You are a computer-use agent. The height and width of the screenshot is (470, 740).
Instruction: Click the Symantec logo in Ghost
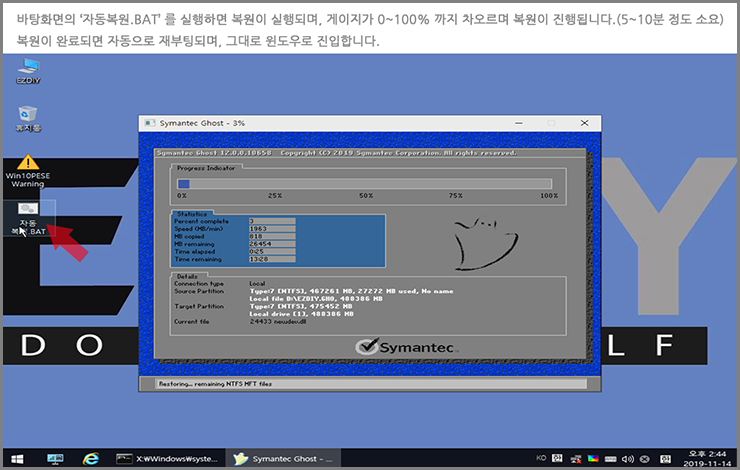pyautogui.click(x=406, y=347)
